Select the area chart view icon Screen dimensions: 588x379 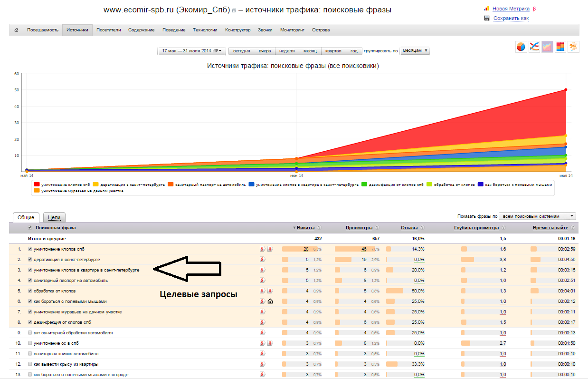547,47
